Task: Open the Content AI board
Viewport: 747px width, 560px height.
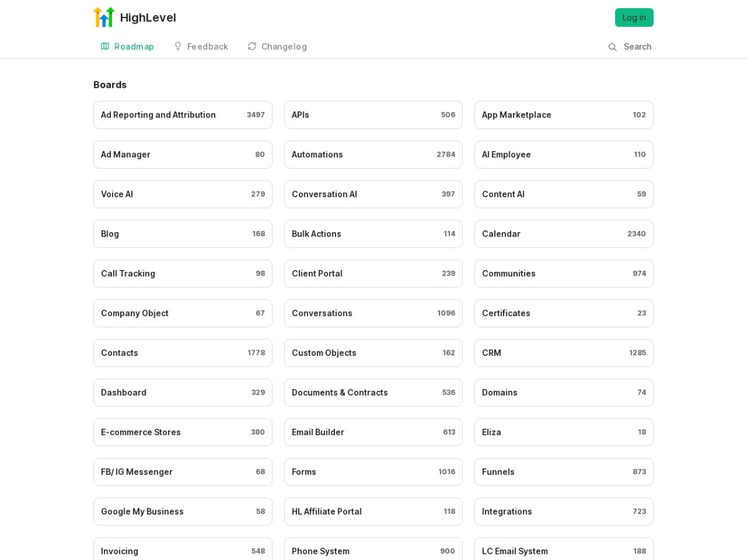Action: tap(564, 194)
